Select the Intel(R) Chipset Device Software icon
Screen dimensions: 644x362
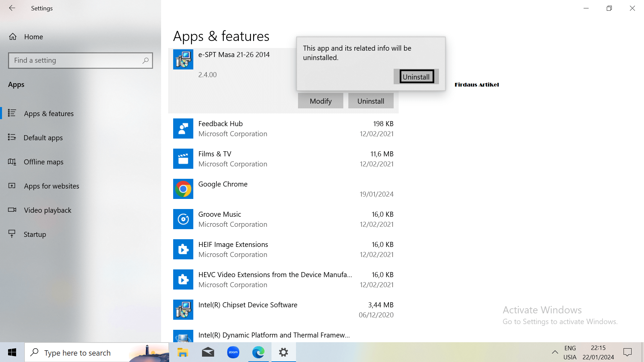[x=183, y=310]
